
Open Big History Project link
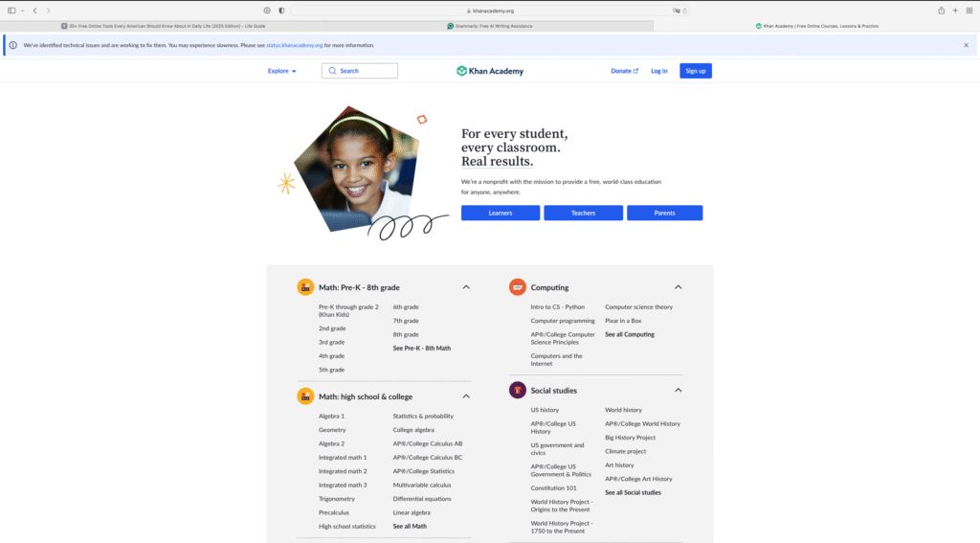[x=630, y=438]
